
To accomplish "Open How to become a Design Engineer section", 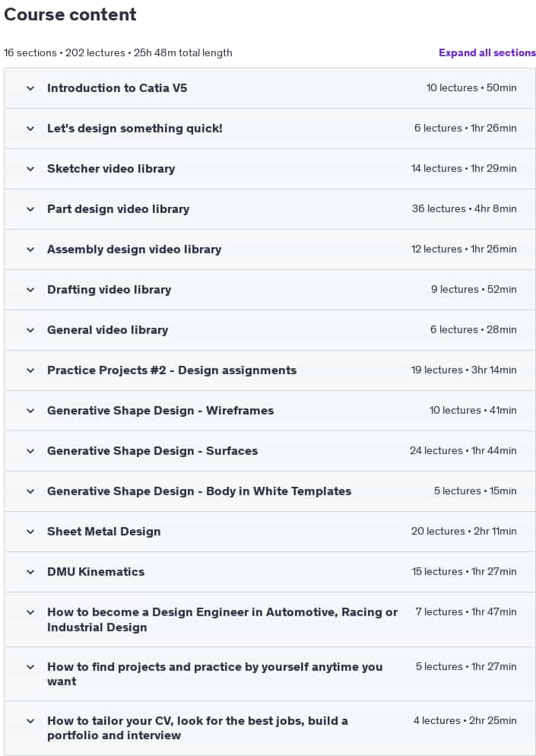I will click(x=270, y=620).
